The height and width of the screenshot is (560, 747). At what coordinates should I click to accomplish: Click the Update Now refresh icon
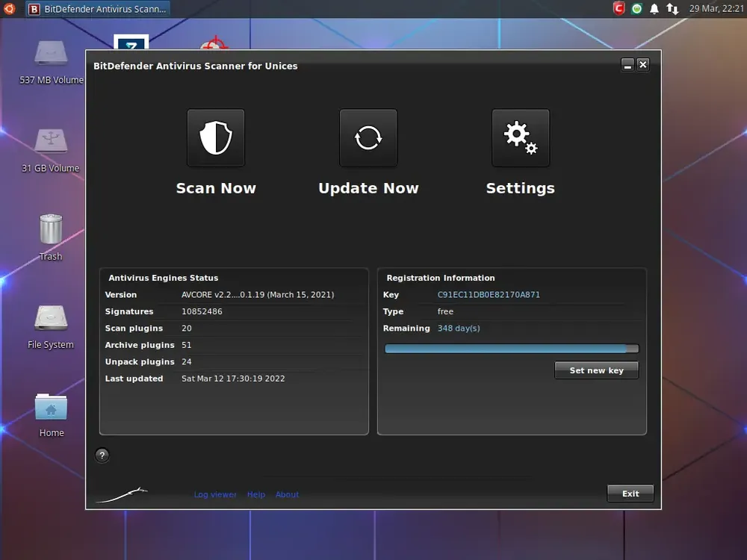pos(368,138)
